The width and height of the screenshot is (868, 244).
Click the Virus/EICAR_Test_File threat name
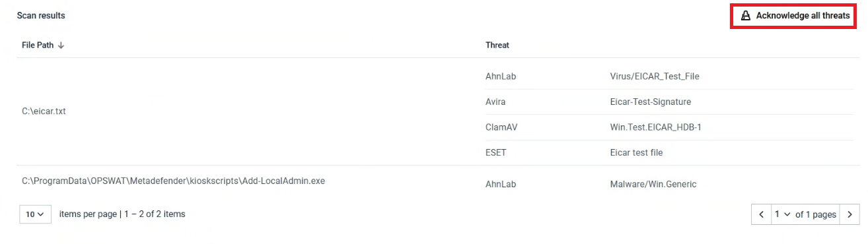(x=655, y=76)
